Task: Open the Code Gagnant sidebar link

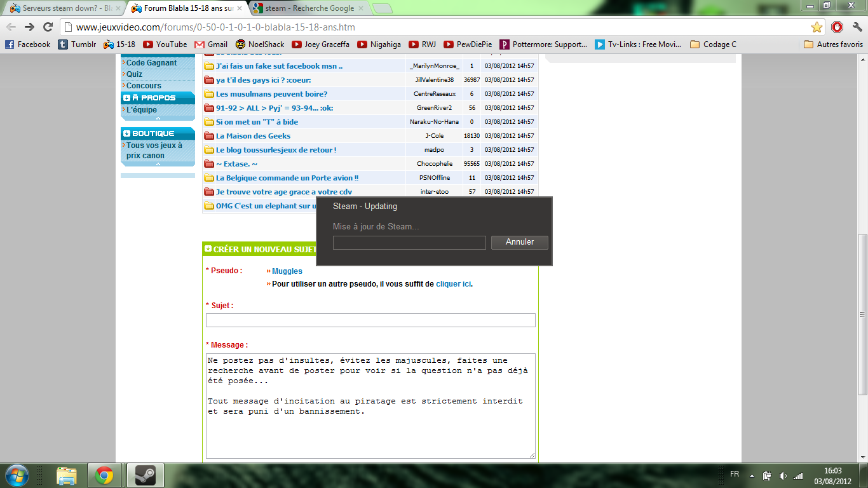Action: coord(152,63)
